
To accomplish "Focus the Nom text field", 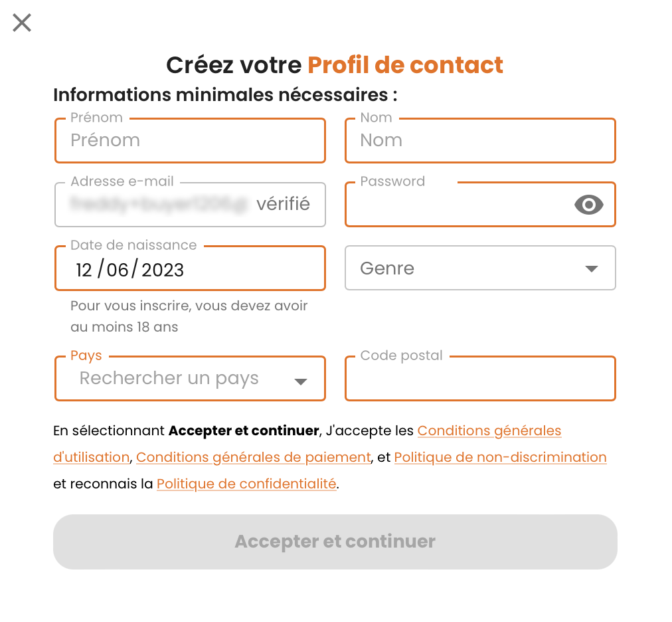I will click(481, 141).
